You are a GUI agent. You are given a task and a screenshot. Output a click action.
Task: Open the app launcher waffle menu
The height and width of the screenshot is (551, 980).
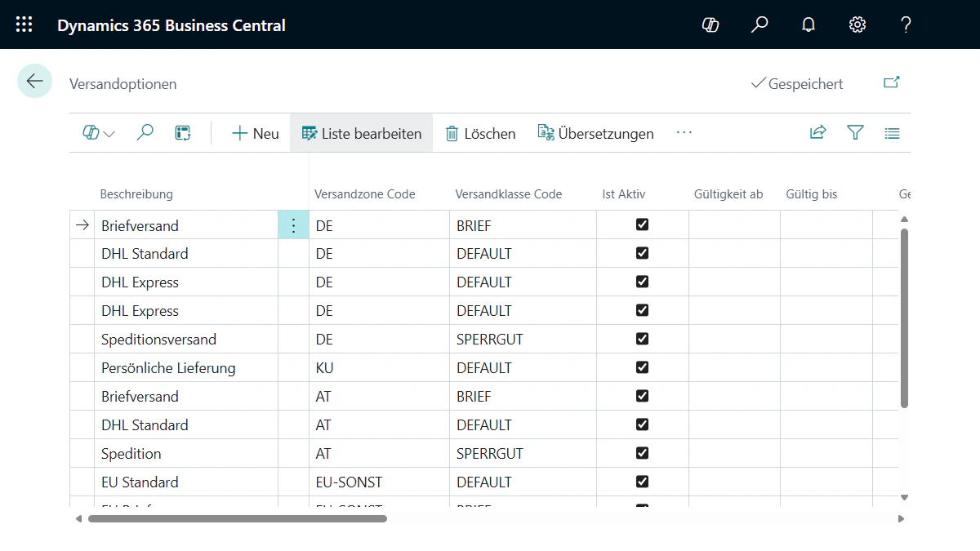coord(24,24)
